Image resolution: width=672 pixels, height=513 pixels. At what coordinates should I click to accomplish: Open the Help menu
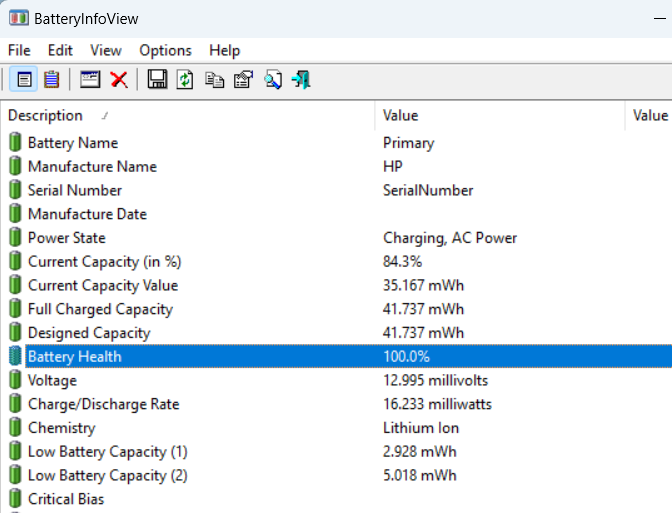coord(225,50)
